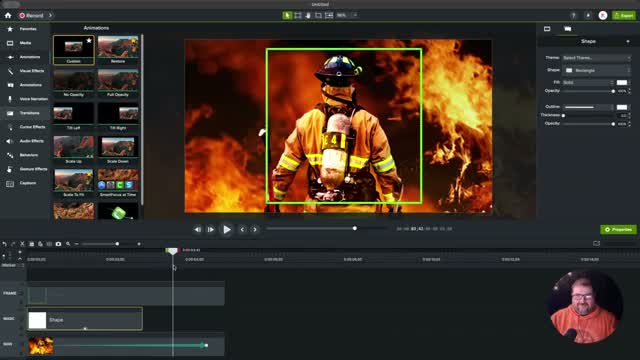Viewport: 640px width, 360px height.
Task: Click the green Export button
Action: coord(624,16)
